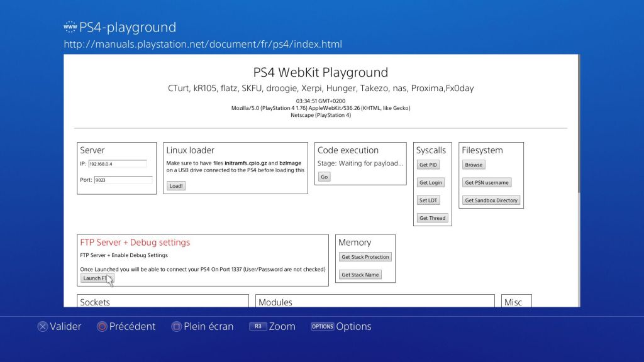Open the manuals.playstation.net URL link
This screenshot has height=362, width=644.
click(203, 44)
